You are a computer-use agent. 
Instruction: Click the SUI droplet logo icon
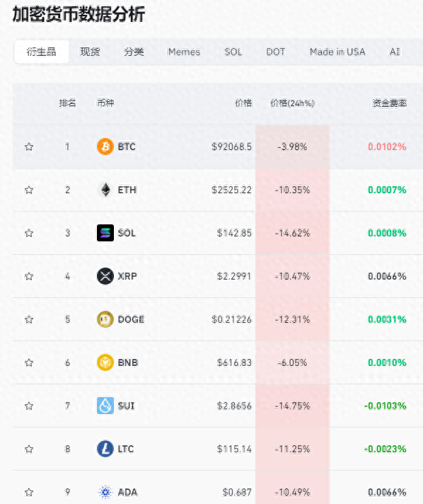pyautogui.click(x=105, y=406)
